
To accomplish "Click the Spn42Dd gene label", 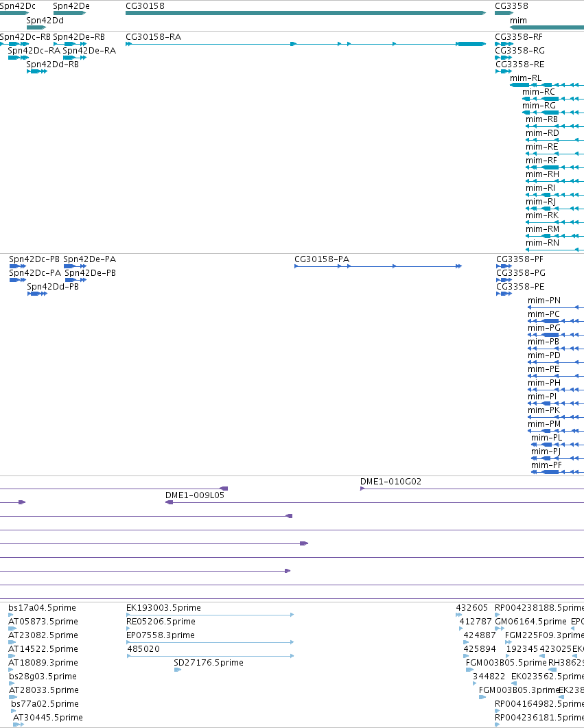I will point(45,21).
